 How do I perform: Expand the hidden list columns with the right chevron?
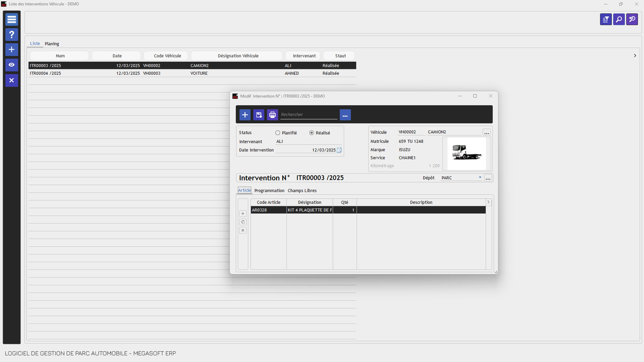coord(635,56)
